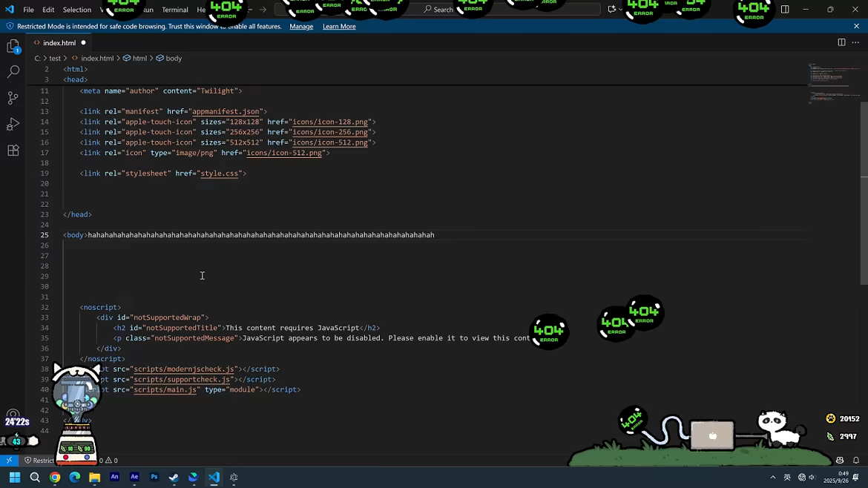The image size is (868, 488).
Task: Follow the style.css link on line 19
Action: tap(219, 174)
